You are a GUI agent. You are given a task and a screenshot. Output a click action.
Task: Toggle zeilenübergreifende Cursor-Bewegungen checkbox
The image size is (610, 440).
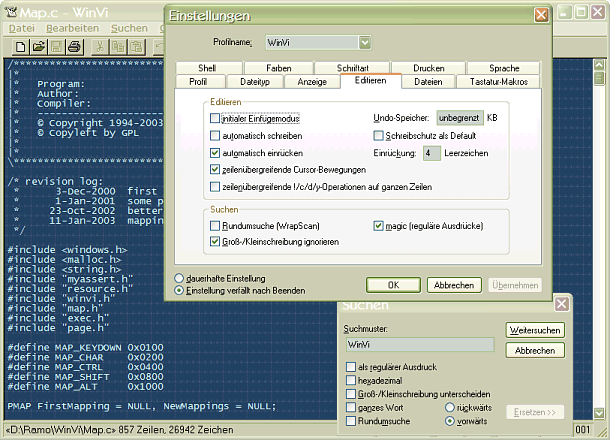[215, 170]
